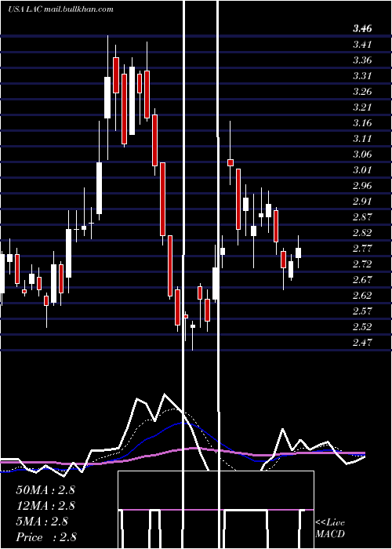Viewport: 392px width, 549px height.
Task: Click the 2.67 price axis label
Action: click(362, 280)
